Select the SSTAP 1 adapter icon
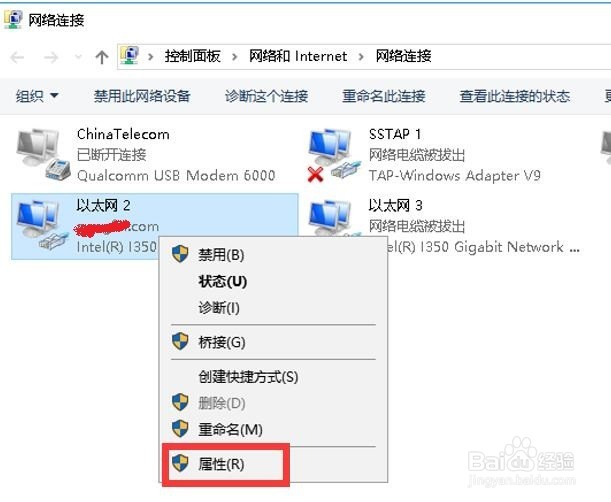This screenshot has width=611, height=502. click(x=335, y=155)
